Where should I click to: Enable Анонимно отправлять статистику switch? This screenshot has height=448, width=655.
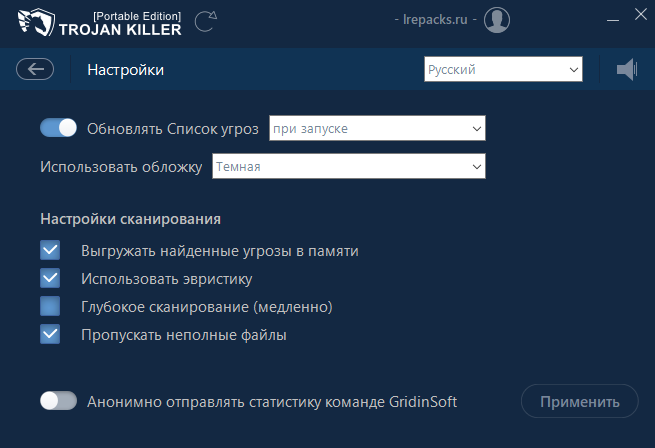(x=58, y=401)
